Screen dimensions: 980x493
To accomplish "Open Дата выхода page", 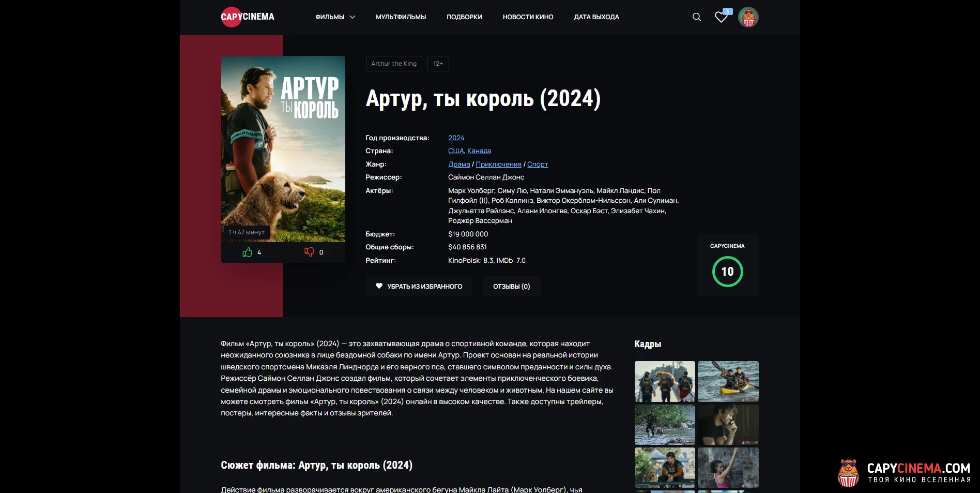I will [x=596, y=17].
